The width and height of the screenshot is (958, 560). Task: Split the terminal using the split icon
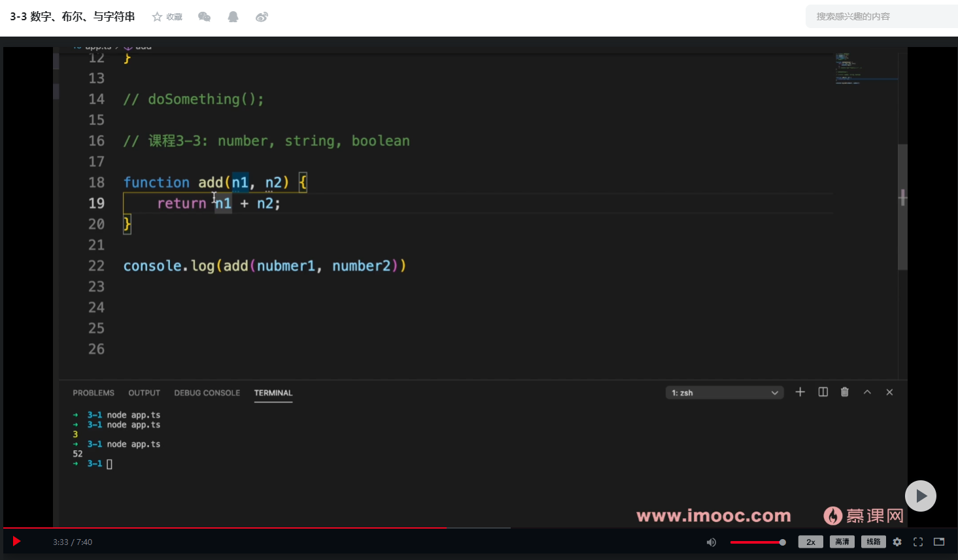(x=823, y=392)
